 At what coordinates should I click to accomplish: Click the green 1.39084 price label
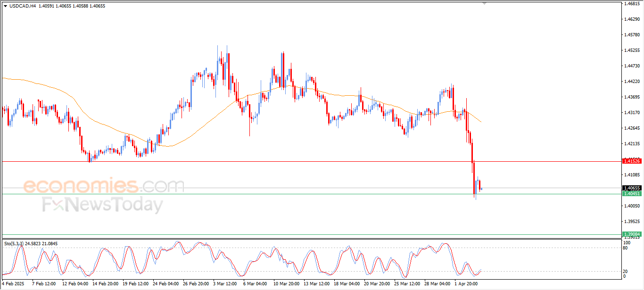(632, 234)
